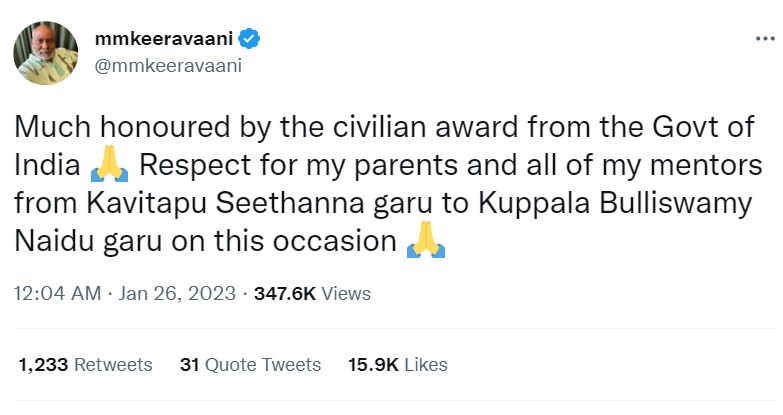Viewport: 783px width, 415px height.
Task: View the 347.6K Views analytics
Action: click(312, 294)
